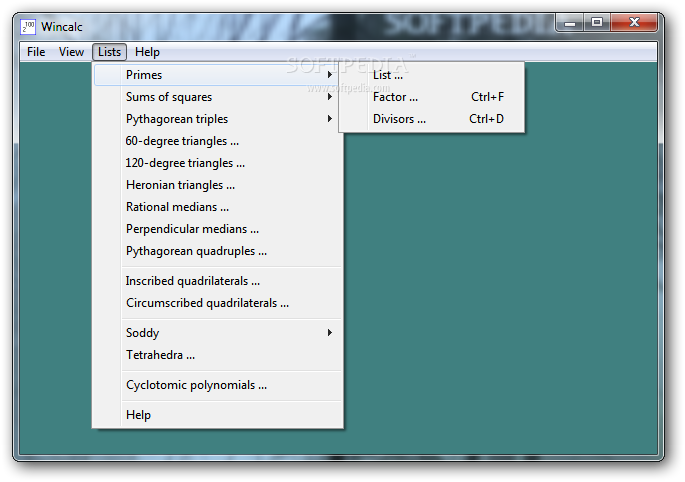Open 60-degree triangles list

click(x=217, y=141)
